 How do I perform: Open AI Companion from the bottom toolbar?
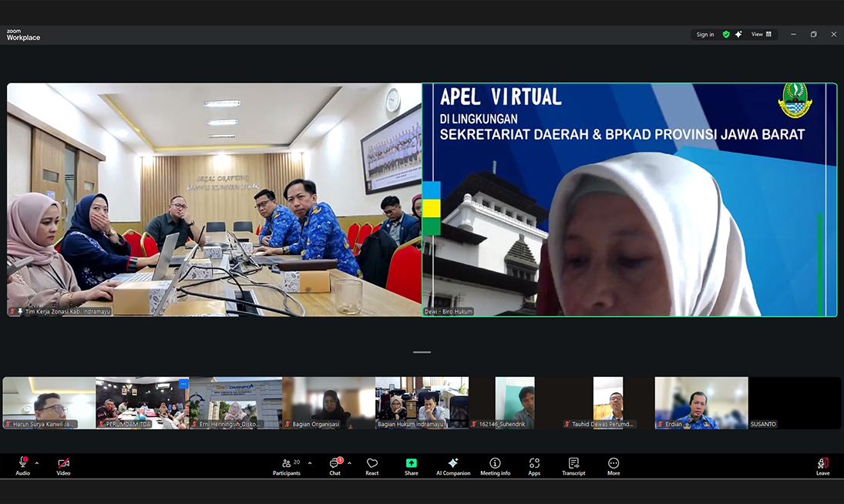[x=453, y=466]
